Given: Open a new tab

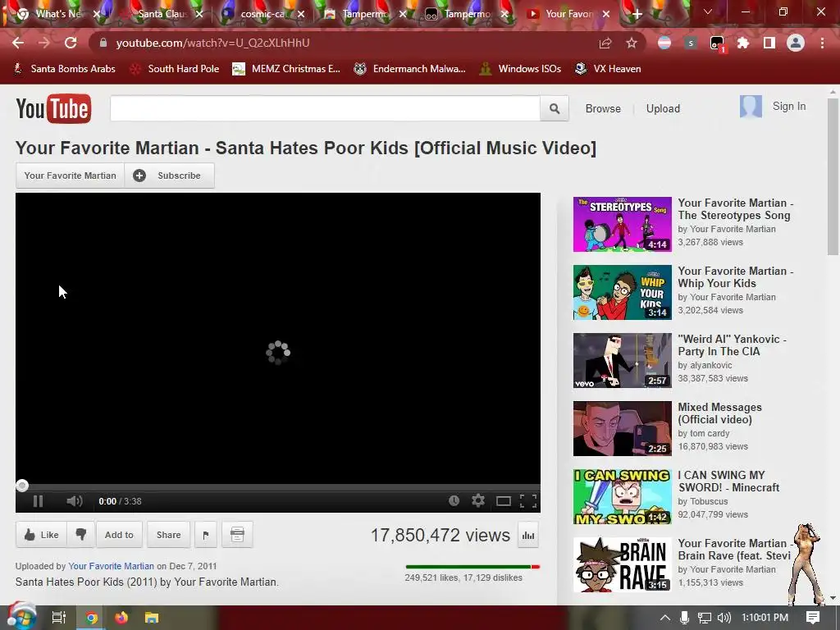Looking at the screenshot, I should pyautogui.click(x=637, y=14).
